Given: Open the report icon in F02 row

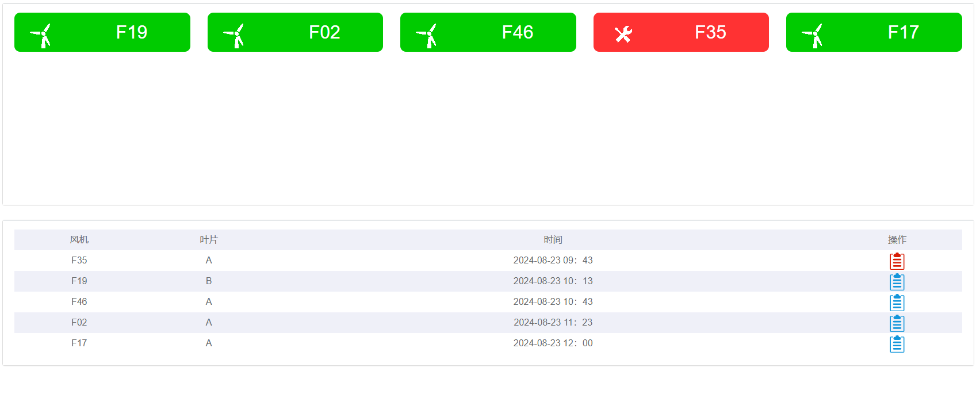Looking at the screenshot, I should click(x=897, y=323).
